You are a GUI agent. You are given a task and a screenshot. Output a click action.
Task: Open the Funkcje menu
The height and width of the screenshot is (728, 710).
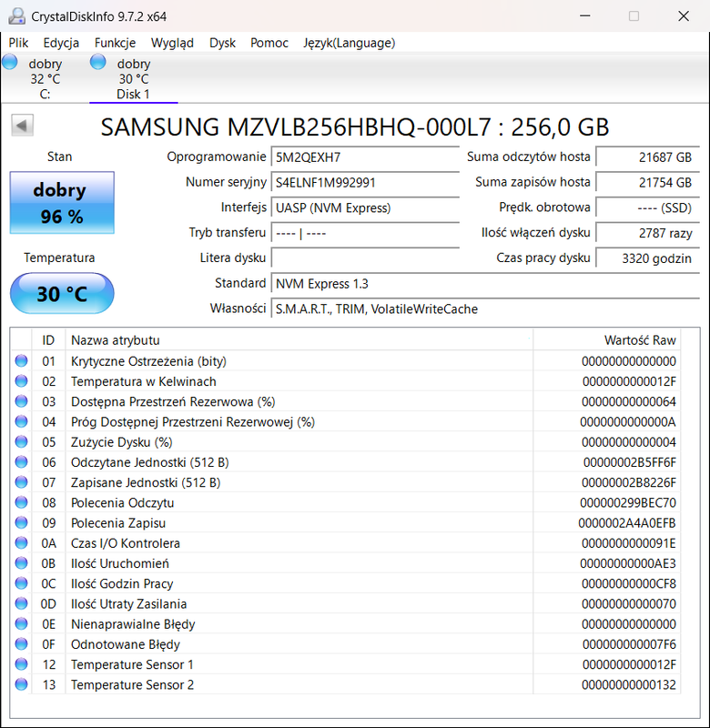coord(115,43)
